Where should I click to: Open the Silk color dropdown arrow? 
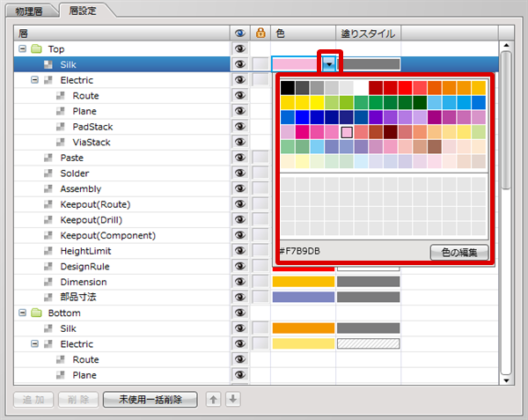pyautogui.click(x=328, y=64)
